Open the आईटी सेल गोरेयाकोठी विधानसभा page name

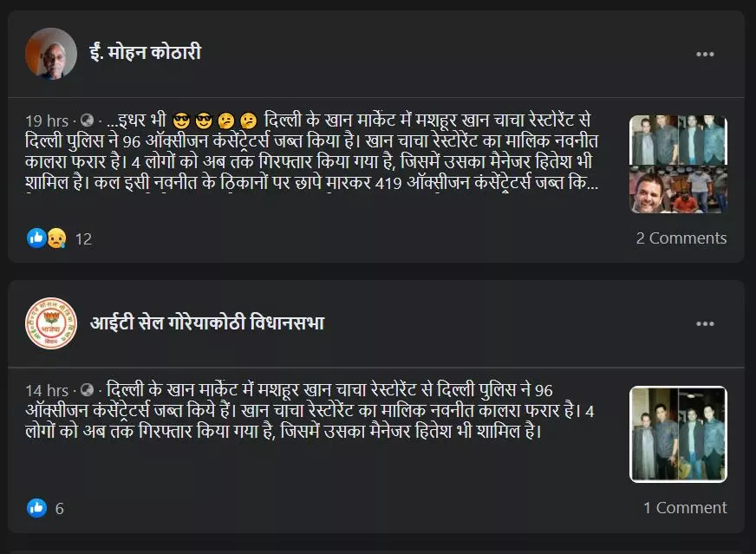(207, 323)
